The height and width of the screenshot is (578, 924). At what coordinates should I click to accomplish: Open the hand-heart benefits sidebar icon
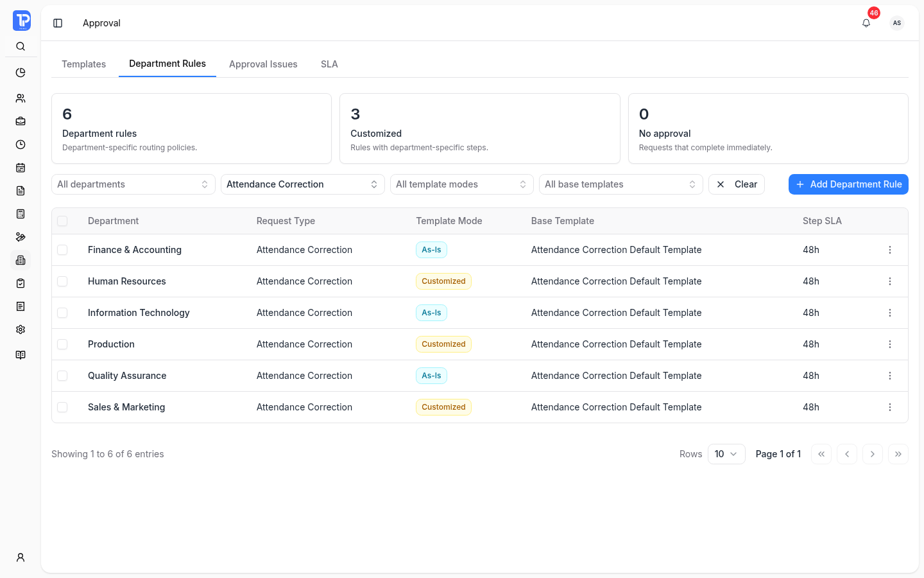(x=21, y=237)
